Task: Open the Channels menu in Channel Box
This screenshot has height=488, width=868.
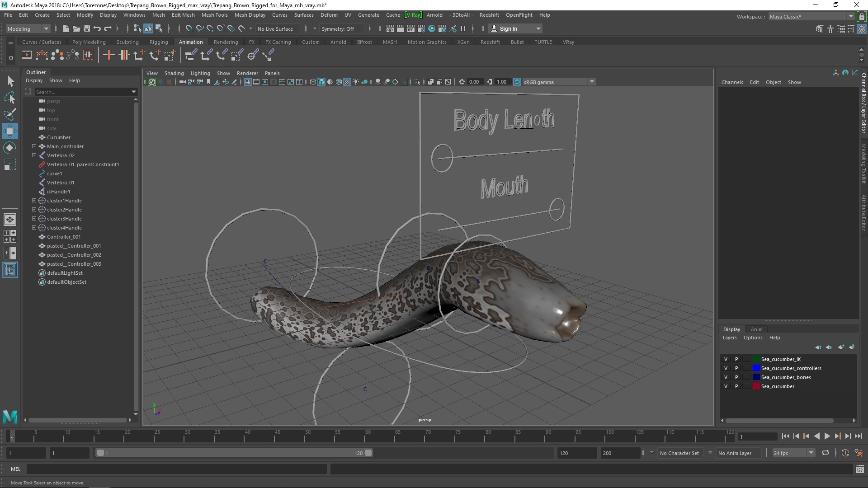Action: 732,82
